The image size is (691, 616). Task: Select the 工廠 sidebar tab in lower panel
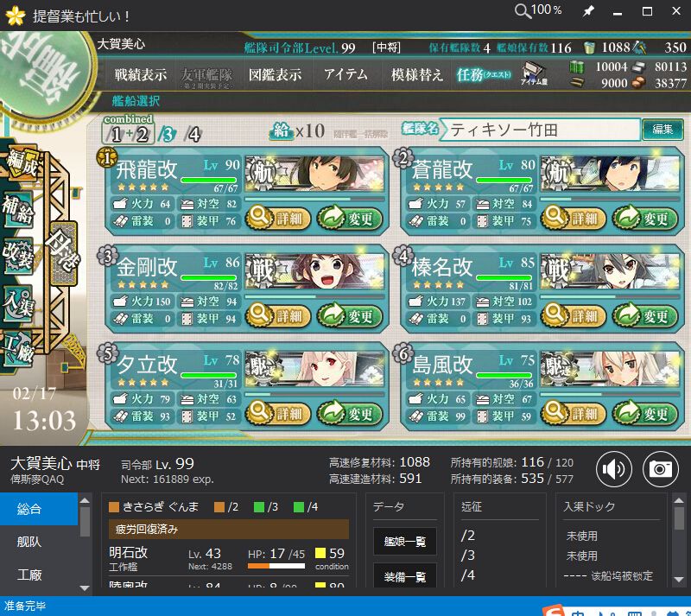pyautogui.click(x=39, y=575)
